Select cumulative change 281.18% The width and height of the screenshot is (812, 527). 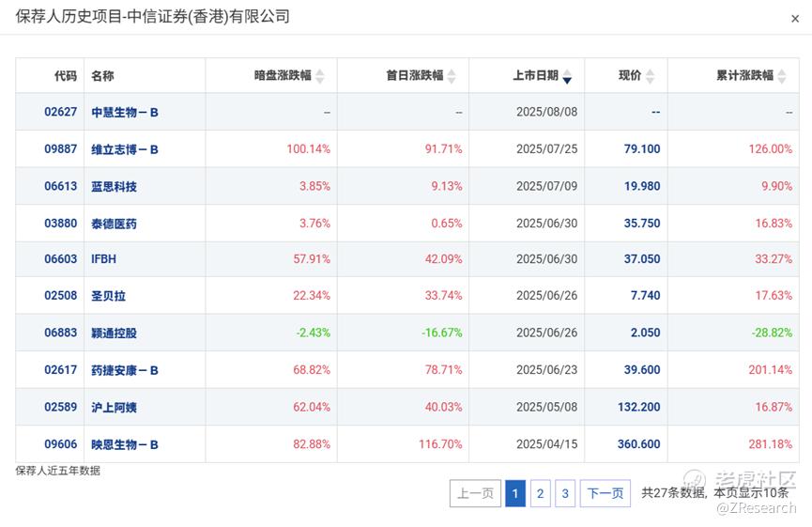(771, 444)
